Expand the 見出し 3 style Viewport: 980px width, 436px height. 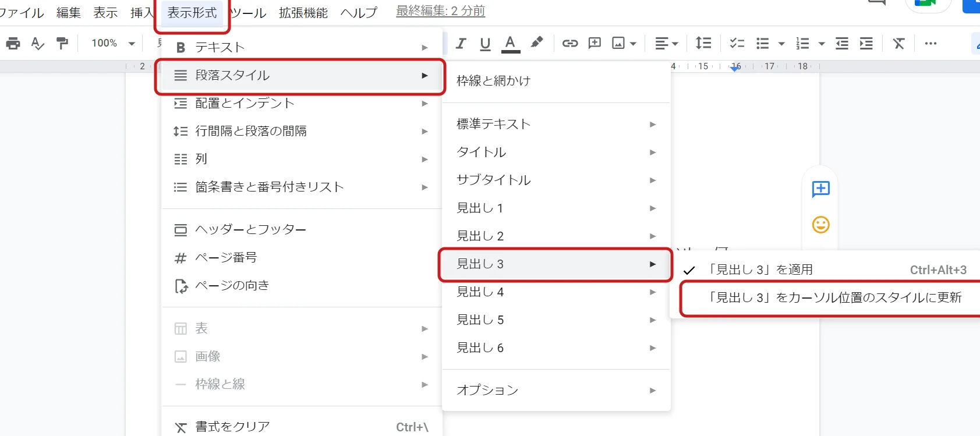(x=556, y=264)
